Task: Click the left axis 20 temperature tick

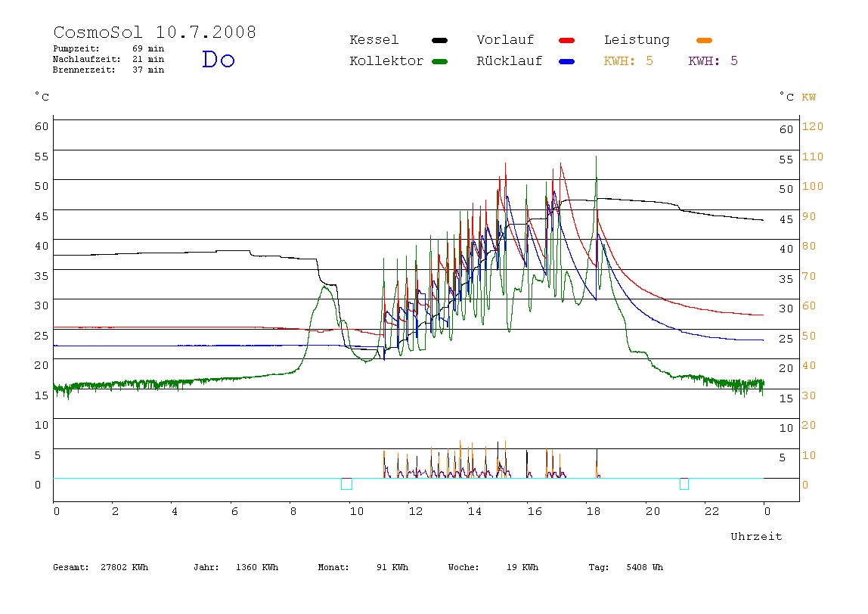Action: click(x=42, y=365)
